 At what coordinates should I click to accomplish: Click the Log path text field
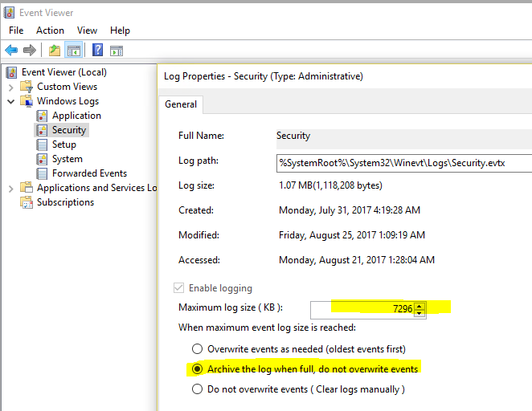coord(404,163)
